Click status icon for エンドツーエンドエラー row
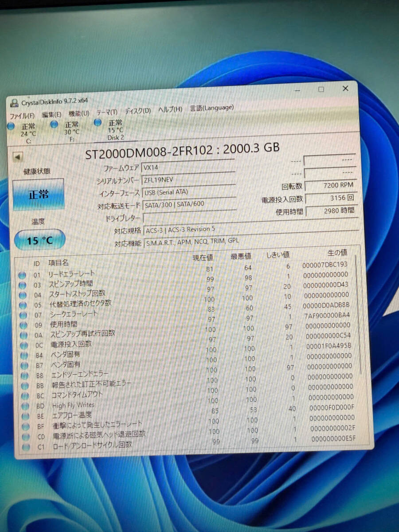Viewport: 399px width, 532px height. tap(24, 376)
